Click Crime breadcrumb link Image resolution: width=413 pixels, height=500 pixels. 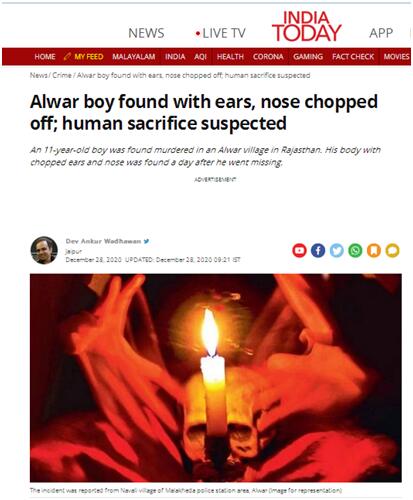tap(62, 75)
